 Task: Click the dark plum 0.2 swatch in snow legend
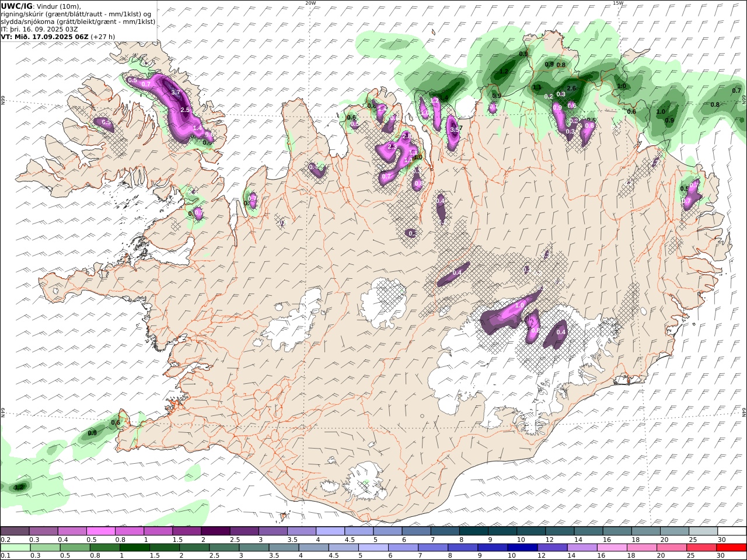[x=15, y=531]
